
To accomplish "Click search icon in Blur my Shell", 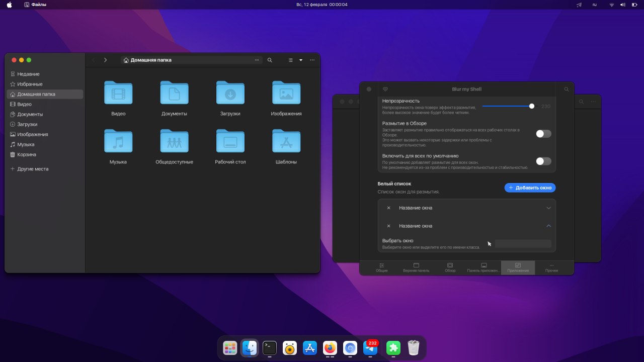I will [x=567, y=89].
